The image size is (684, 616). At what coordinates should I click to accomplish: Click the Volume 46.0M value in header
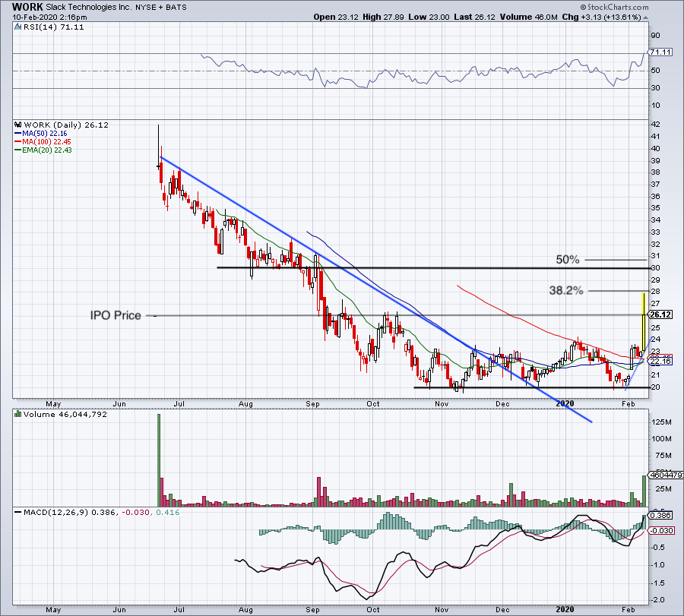coord(529,17)
